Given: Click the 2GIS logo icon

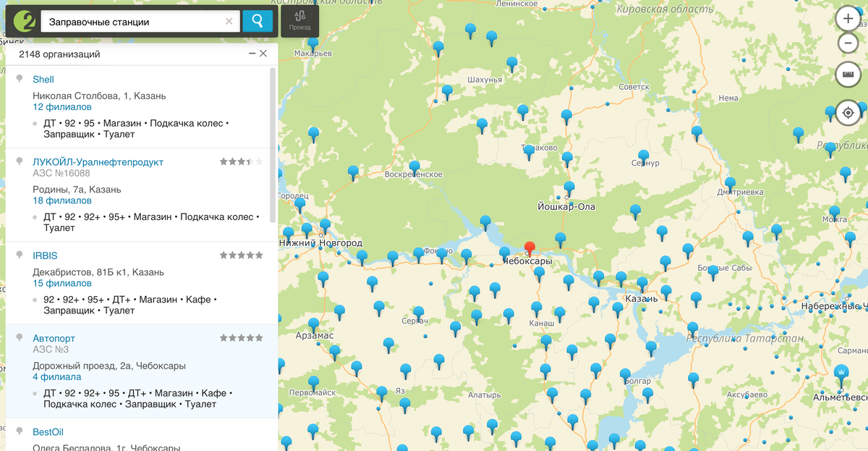Looking at the screenshot, I should pos(23,21).
